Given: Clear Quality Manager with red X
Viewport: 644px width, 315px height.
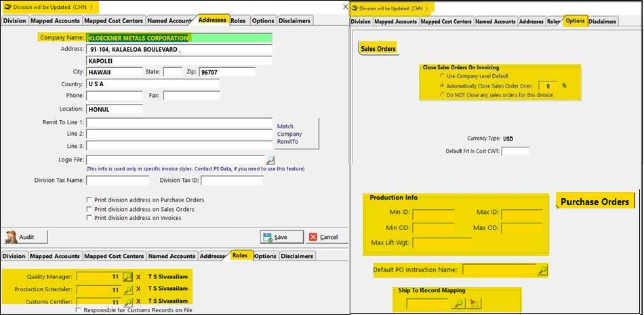Looking at the screenshot, I should tap(139, 277).
